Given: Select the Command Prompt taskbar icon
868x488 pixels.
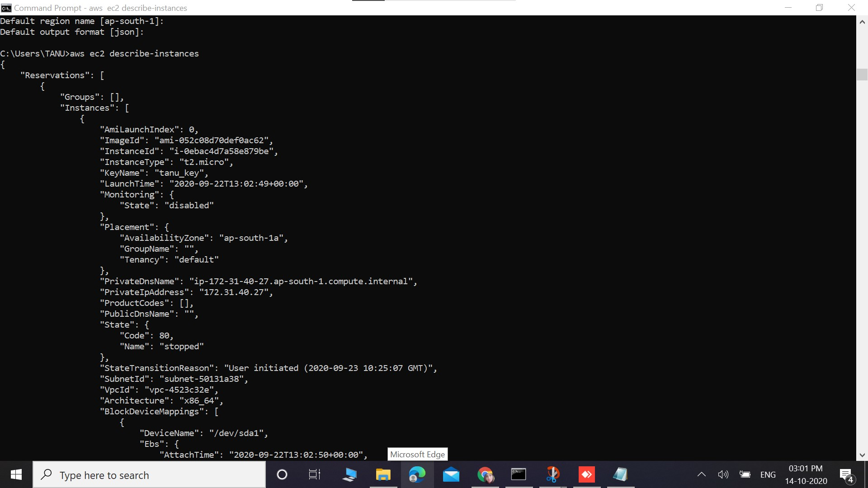Looking at the screenshot, I should click(519, 474).
